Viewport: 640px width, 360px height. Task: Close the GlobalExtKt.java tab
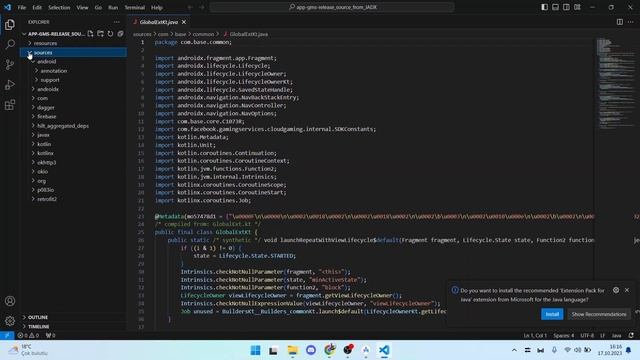[x=184, y=22]
